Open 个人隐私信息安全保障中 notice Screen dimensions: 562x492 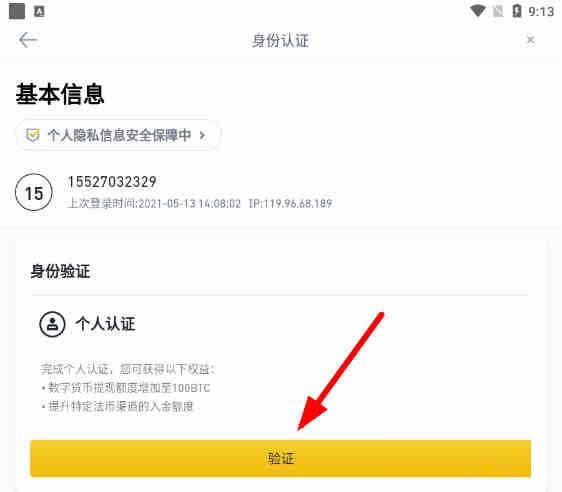coord(117,135)
